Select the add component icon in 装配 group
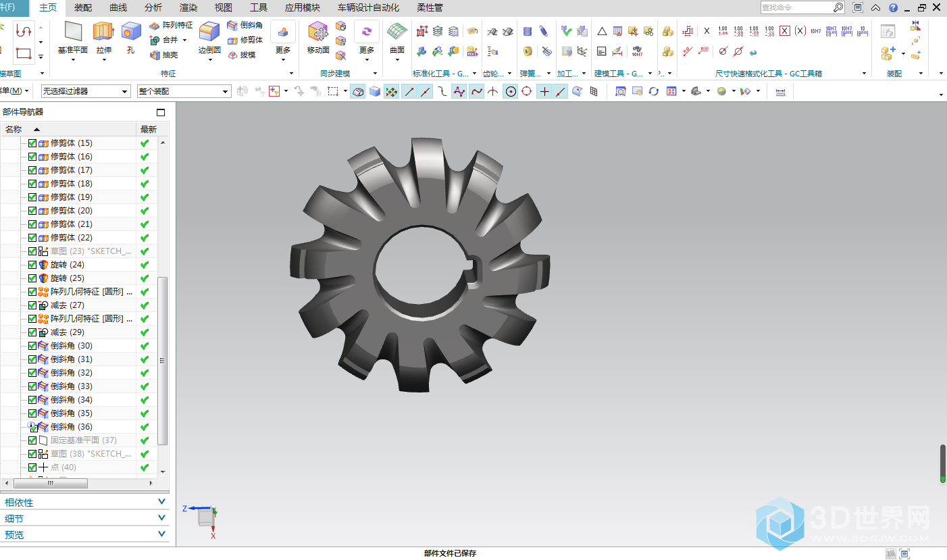The image size is (947, 560). (888, 53)
